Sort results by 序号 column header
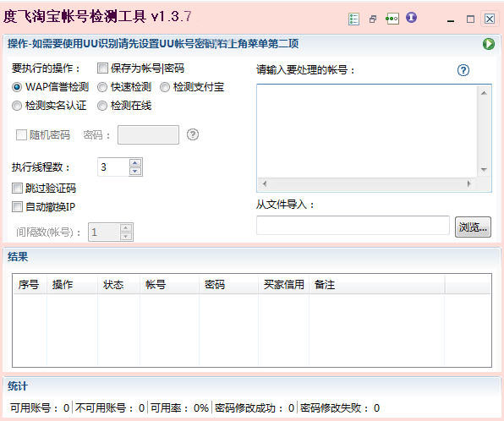This screenshot has height=421, width=504. pos(30,284)
